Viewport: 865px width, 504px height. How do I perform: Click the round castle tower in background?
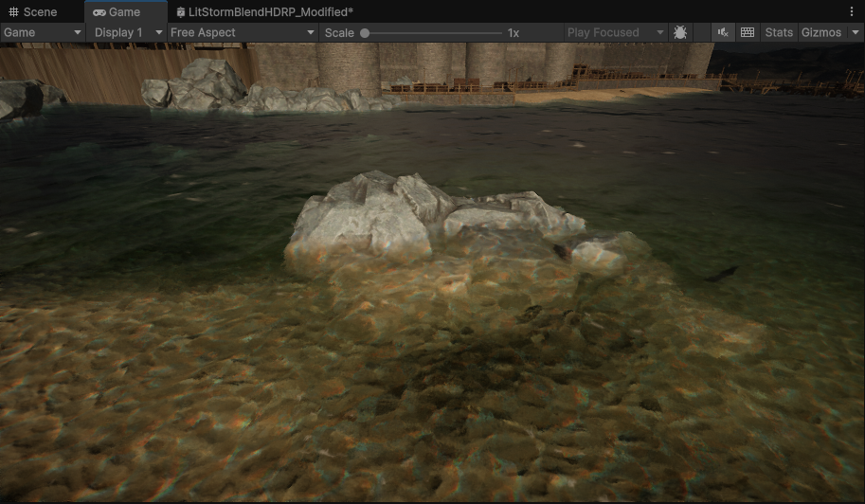[348, 64]
